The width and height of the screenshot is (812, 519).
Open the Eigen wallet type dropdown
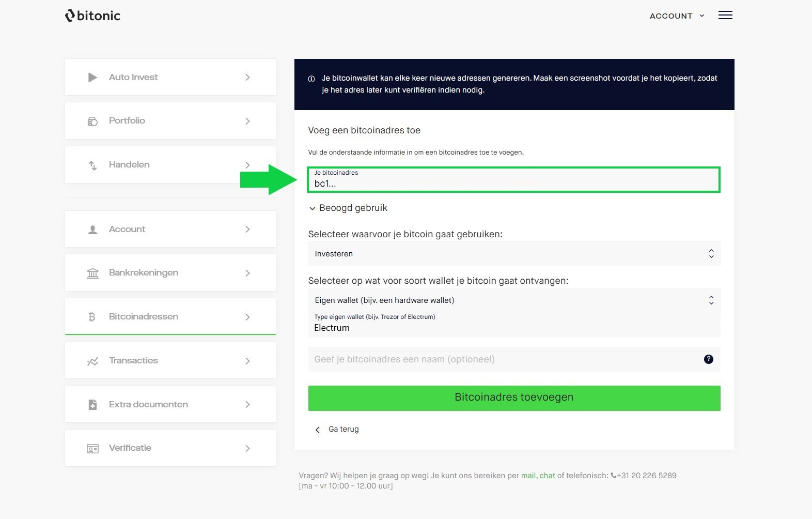(513, 300)
